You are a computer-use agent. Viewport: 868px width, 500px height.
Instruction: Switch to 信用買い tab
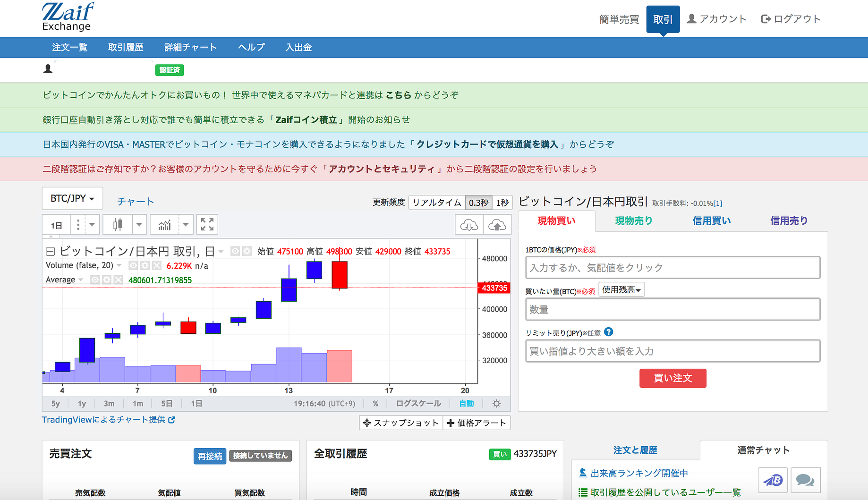(x=711, y=220)
